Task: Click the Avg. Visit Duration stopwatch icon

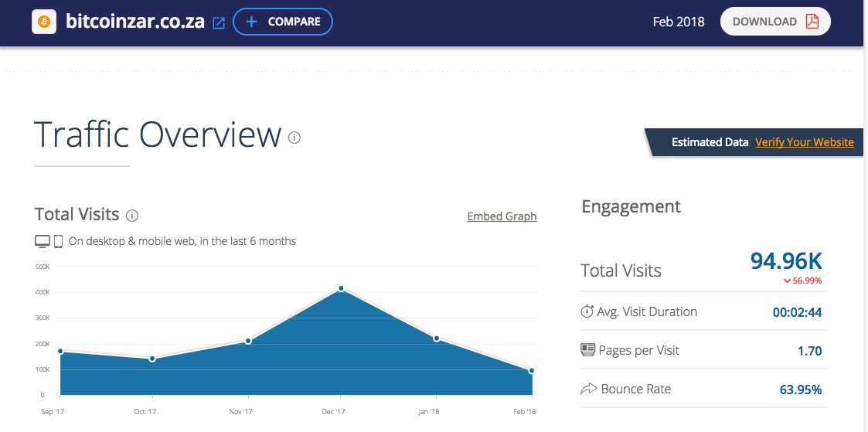Action: click(x=587, y=311)
